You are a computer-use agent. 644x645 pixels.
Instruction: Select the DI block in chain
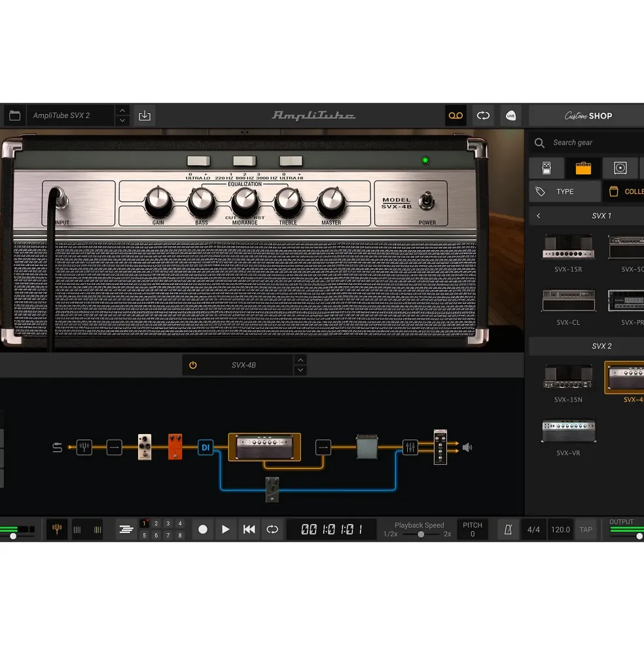206,447
